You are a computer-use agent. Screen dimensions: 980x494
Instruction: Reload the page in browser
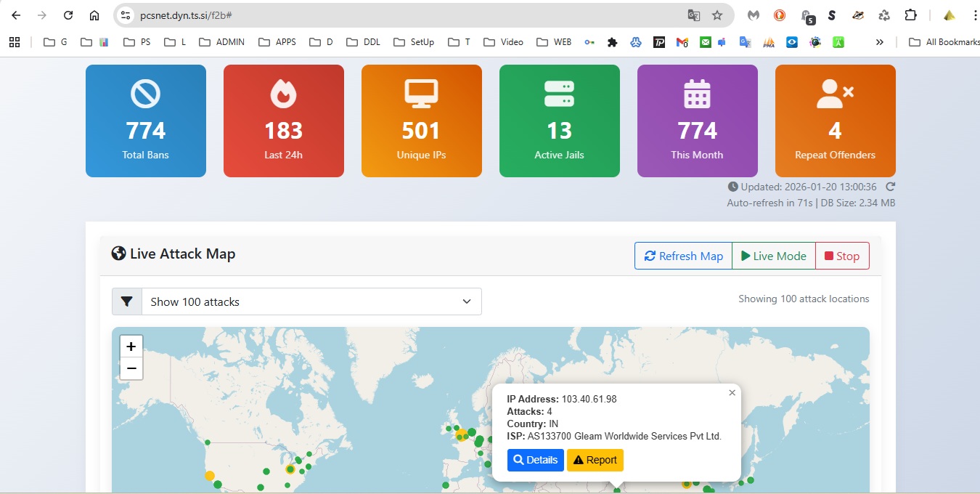click(68, 15)
